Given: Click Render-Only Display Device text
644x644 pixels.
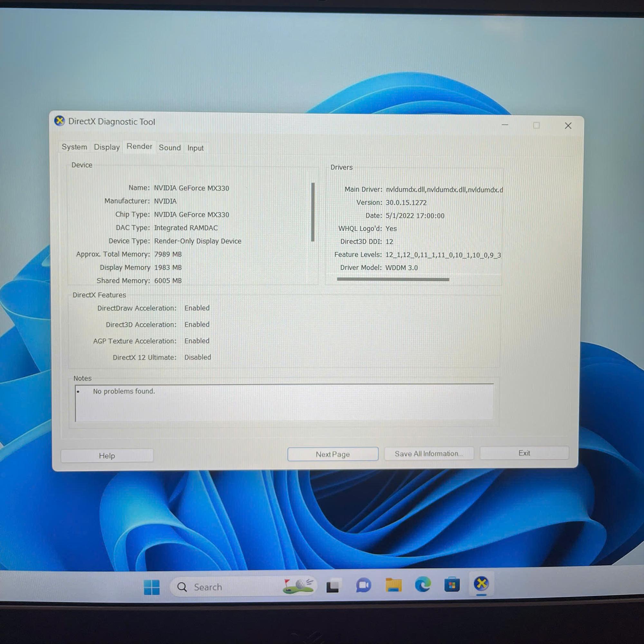Looking at the screenshot, I should [x=198, y=241].
